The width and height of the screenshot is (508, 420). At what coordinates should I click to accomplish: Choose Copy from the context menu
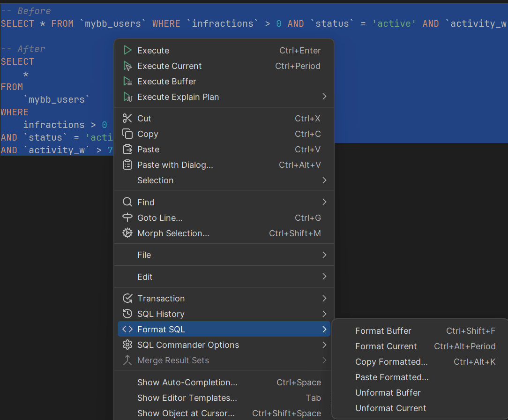224,134
